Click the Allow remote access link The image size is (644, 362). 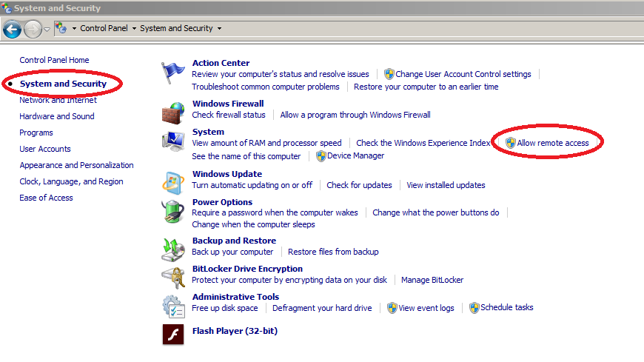coord(552,143)
